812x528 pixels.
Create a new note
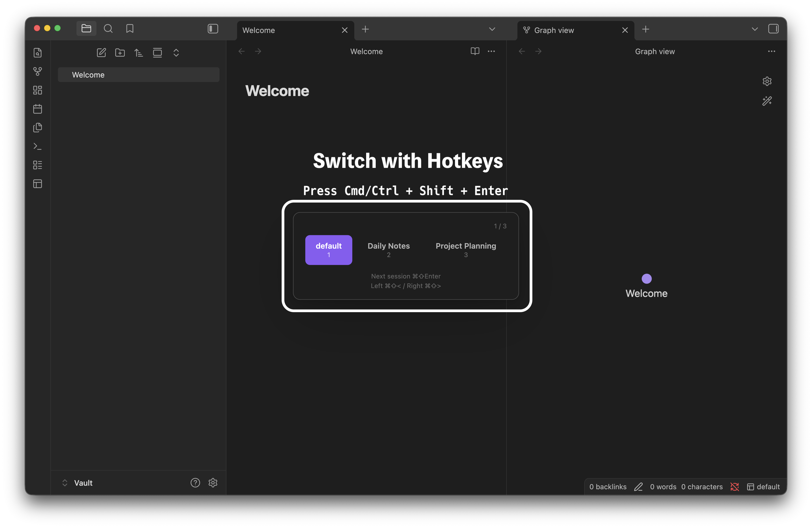[x=101, y=53]
